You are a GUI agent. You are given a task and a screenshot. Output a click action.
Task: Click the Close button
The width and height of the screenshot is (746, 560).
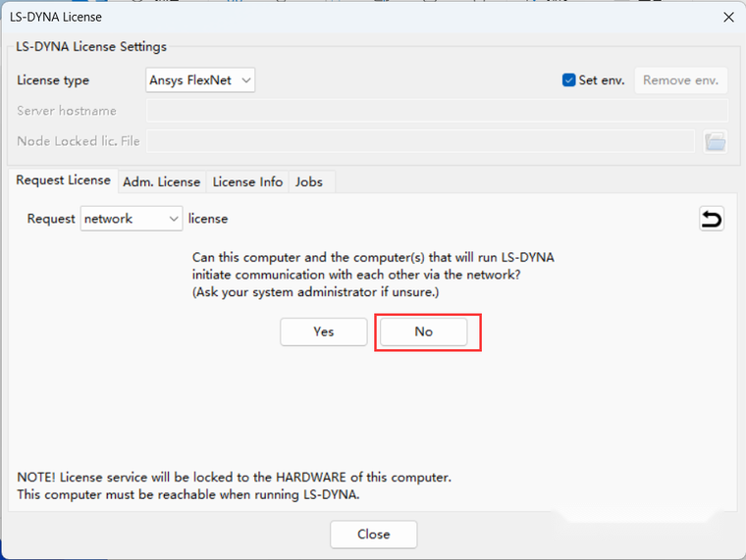tap(373, 535)
